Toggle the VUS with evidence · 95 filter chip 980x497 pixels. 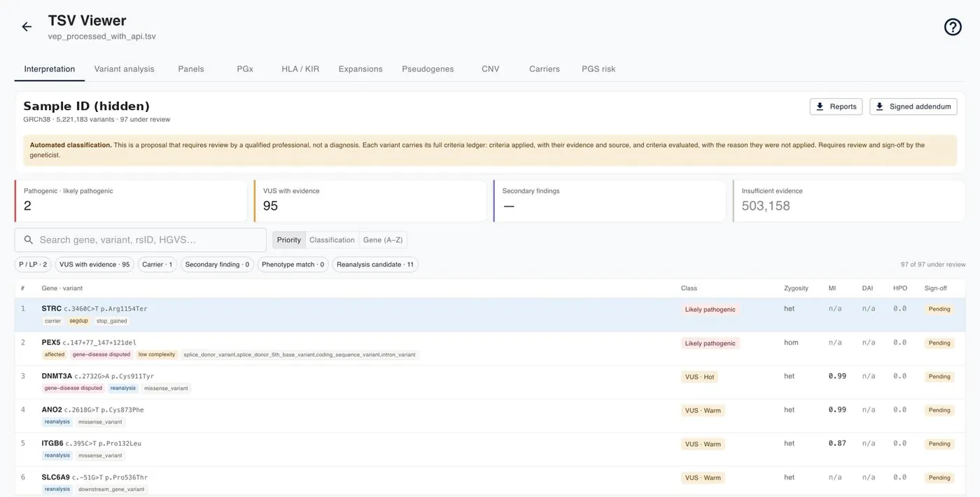[94, 265]
